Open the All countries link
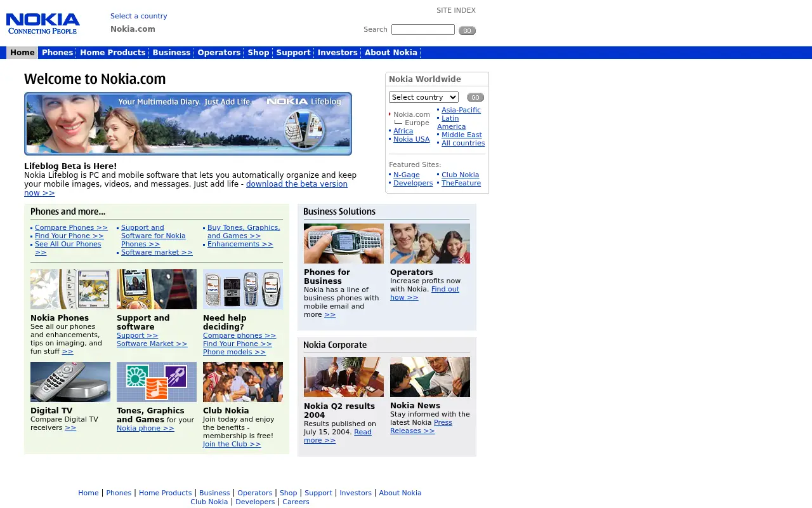Viewport: 812px width, 508px height. pos(463,143)
